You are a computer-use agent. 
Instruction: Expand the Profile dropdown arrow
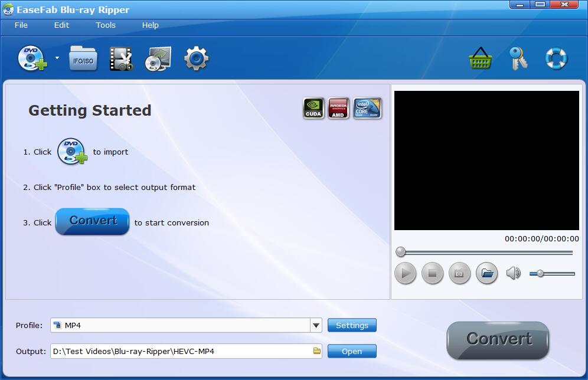pyautogui.click(x=316, y=325)
